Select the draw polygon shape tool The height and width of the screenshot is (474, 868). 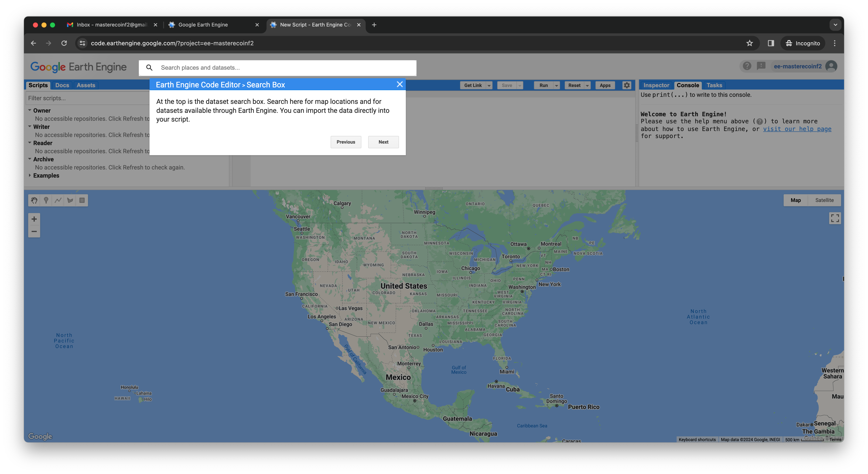[70, 200]
